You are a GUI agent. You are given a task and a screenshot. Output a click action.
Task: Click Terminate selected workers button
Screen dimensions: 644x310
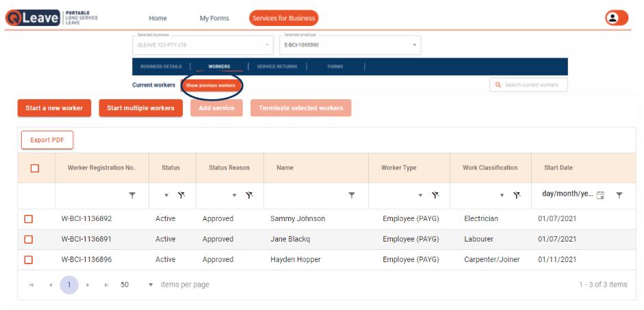(300, 108)
